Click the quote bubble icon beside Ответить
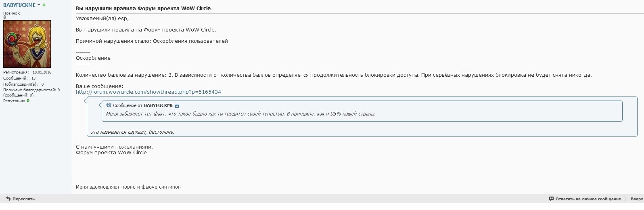The width and height of the screenshot is (644, 210). (551, 199)
